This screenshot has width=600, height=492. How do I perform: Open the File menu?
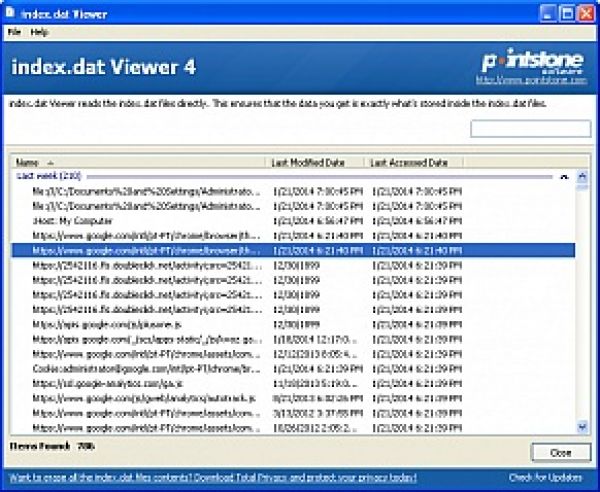(x=15, y=32)
